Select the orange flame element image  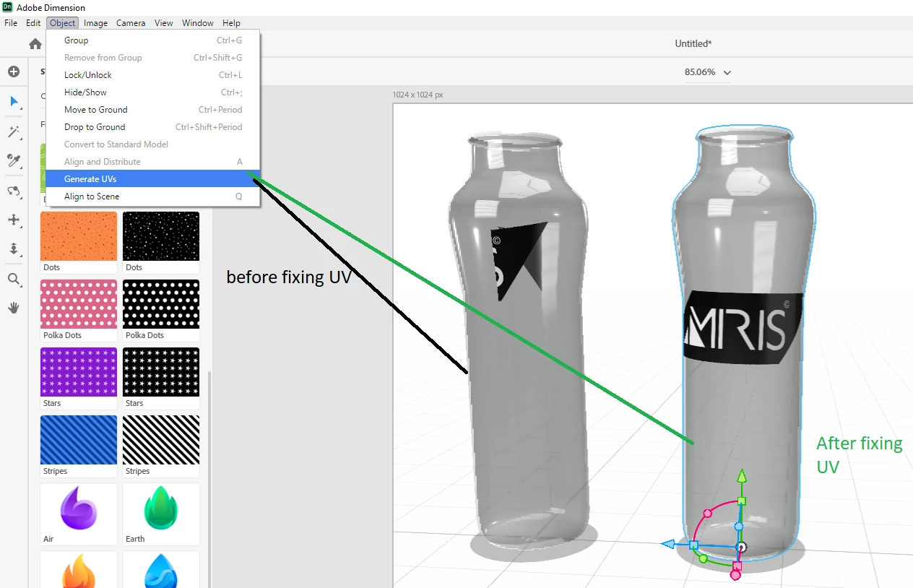click(79, 571)
